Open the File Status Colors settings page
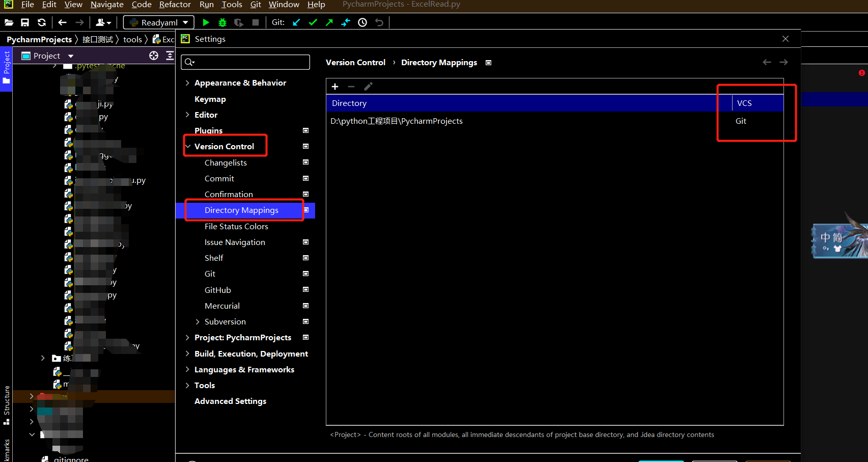Viewport: 868px width, 462px height. (236, 226)
